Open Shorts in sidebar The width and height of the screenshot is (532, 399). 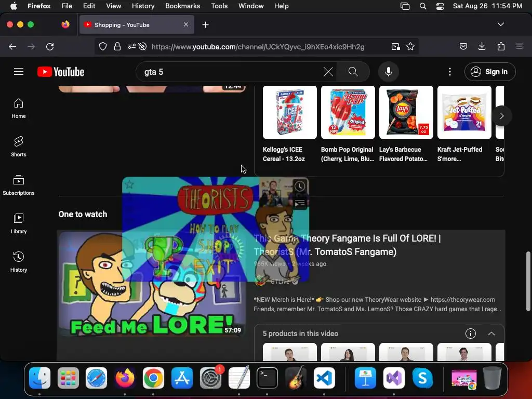(19, 147)
